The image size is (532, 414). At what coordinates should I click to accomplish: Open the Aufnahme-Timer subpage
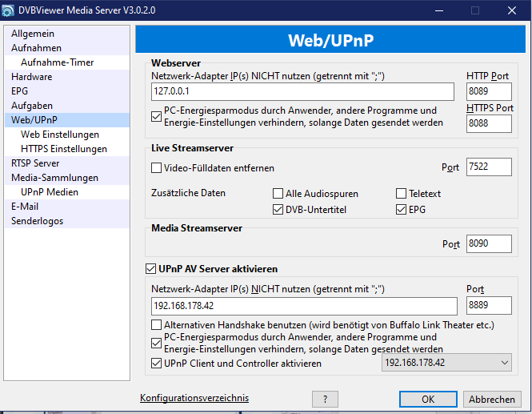click(67, 62)
